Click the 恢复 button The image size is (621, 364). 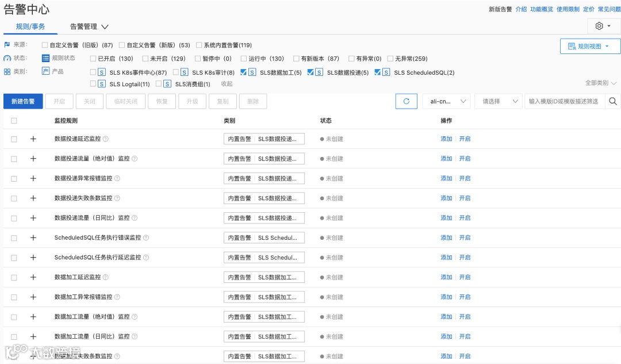(x=162, y=101)
